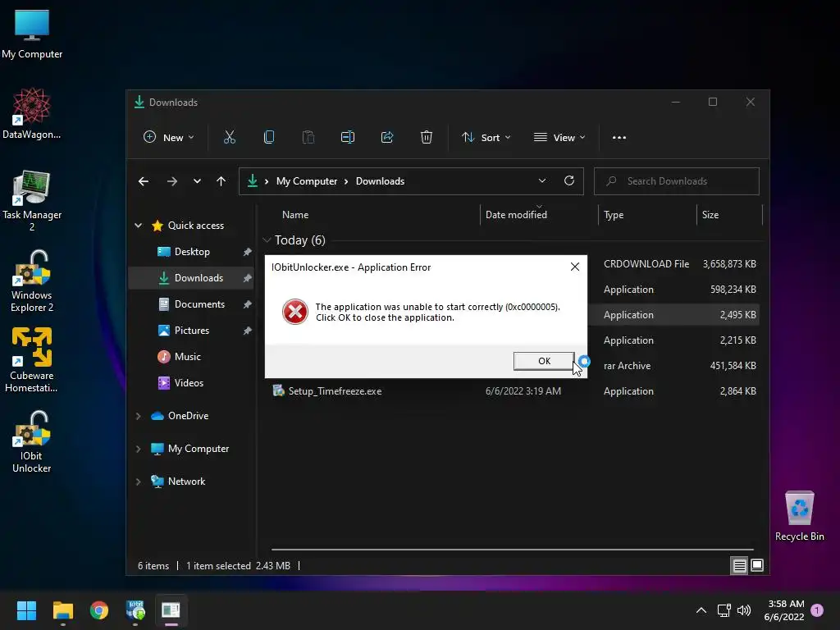The image size is (840, 630).
Task: Select Desktop in Quick access
Action: 190,252
